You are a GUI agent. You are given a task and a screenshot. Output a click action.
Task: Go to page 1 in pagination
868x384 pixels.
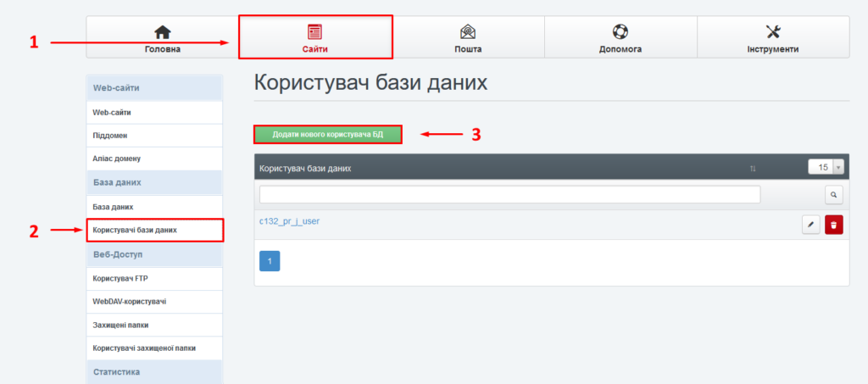click(269, 261)
